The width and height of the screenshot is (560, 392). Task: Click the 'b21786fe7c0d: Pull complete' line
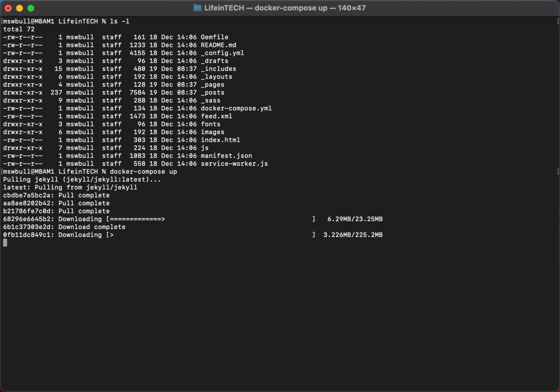(x=56, y=211)
